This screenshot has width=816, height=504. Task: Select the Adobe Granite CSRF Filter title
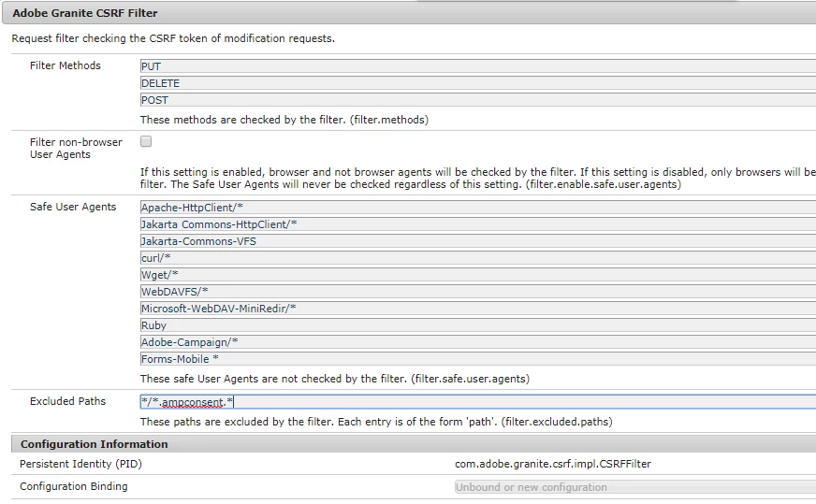point(85,13)
